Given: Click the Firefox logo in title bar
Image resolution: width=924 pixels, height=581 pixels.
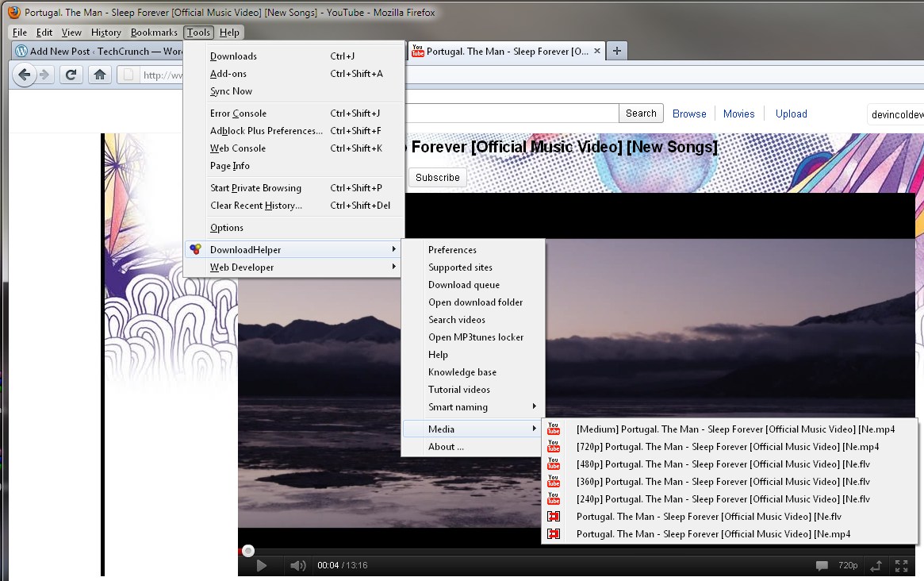Looking at the screenshot, I should [14, 12].
